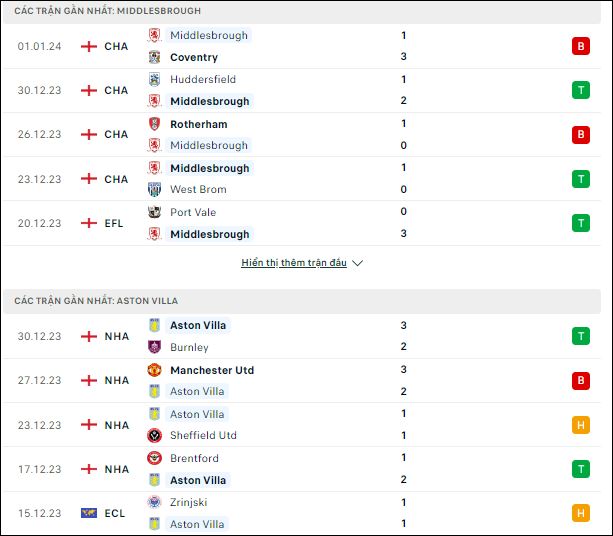This screenshot has height=536, width=613.
Task: Click the Zrinjski club crest icon
Action: [x=154, y=502]
